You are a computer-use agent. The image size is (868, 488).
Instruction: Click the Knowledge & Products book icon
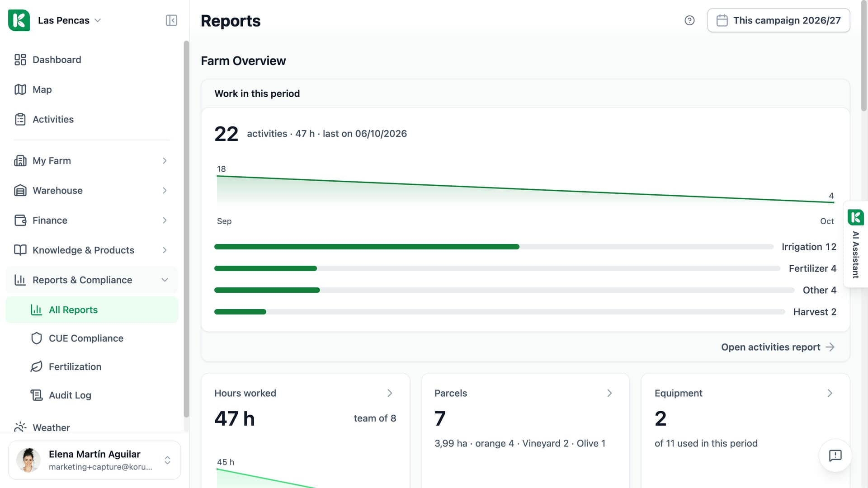pos(20,250)
